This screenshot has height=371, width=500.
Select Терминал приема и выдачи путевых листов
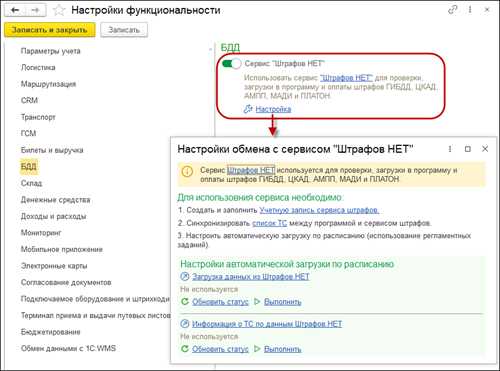96,315
